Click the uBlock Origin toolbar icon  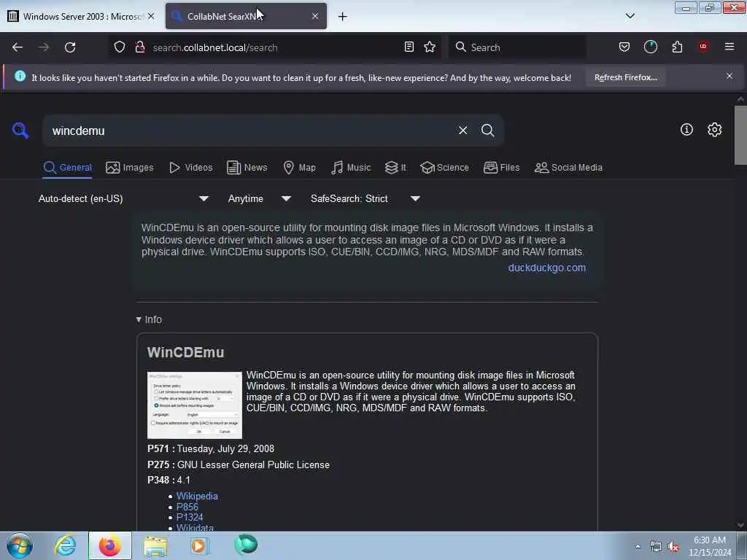(x=703, y=47)
